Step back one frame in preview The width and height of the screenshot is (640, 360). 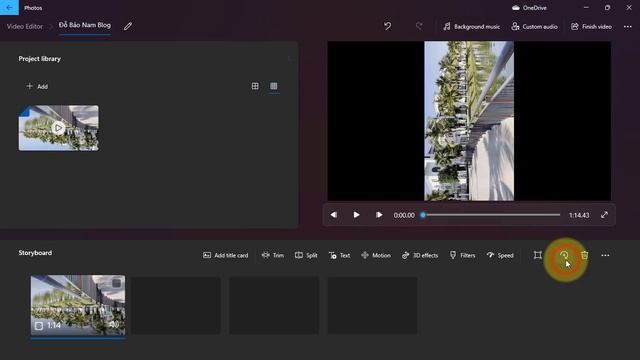pos(333,215)
